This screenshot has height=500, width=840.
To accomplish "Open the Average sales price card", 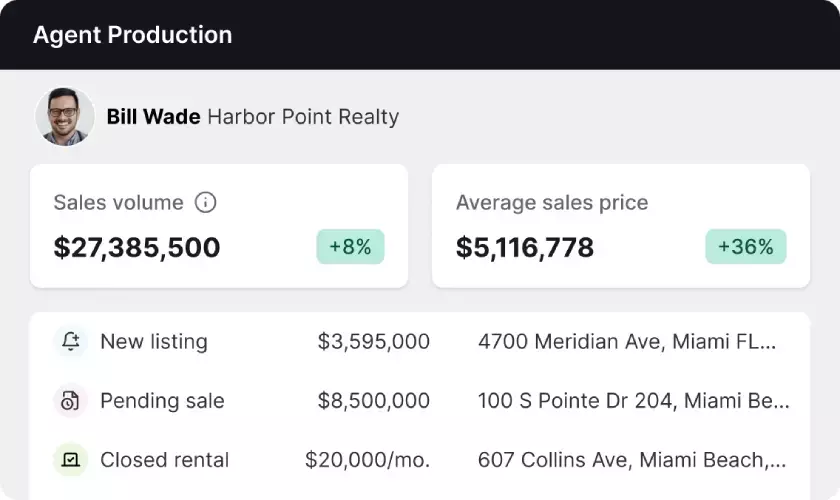I will (620, 225).
